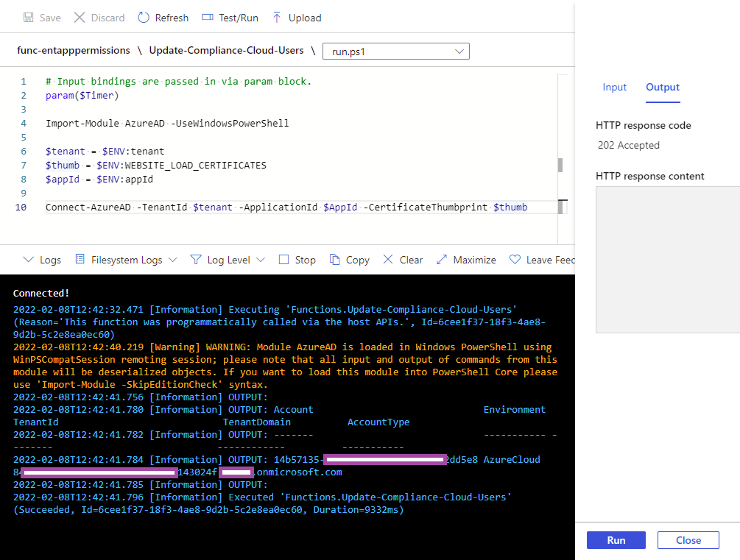Open the Test/Run panel icon
Screen dimensions: 740x560
coord(208,18)
